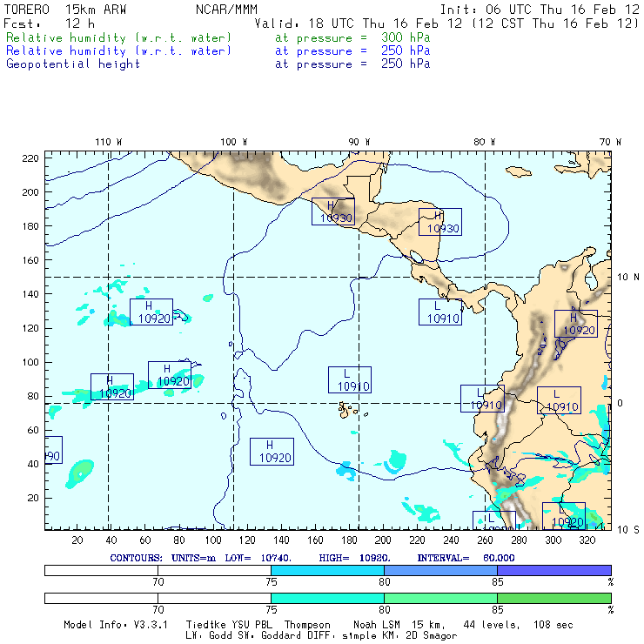
Task: Click the L 10910 marker south of Panama
Action: 439,312
